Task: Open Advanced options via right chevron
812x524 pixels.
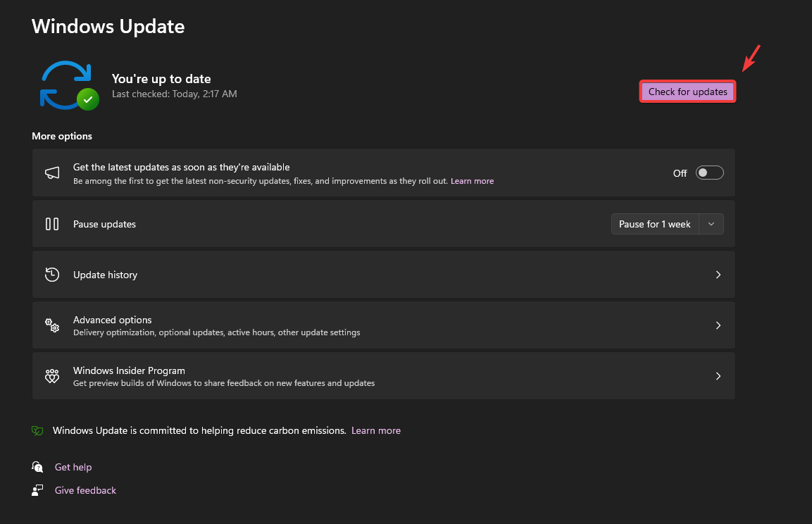Action: (x=718, y=325)
